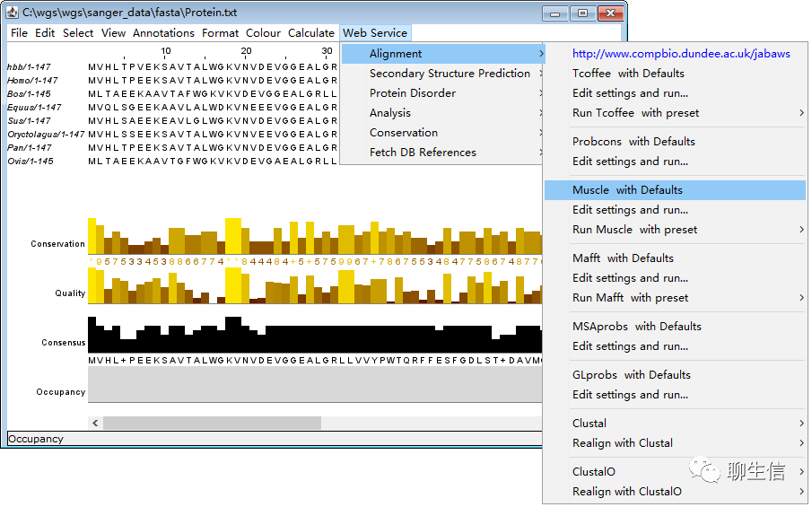The image size is (812, 507).
Task: Open the Colour menu
Action: click(263, 33)
